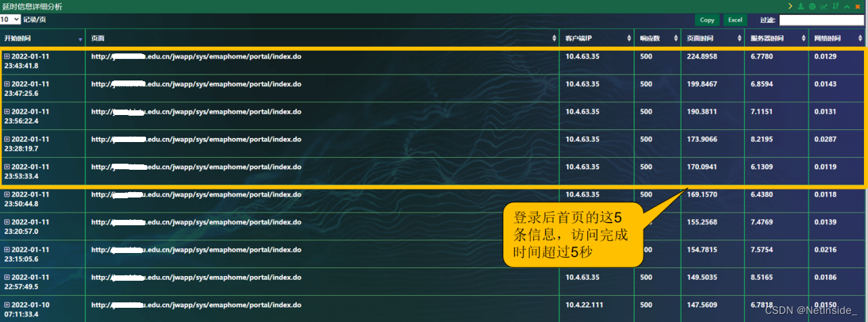Expand the row starting 22:57:49.5
Viewport: 868px width, 322px height.
pyautogui.click(x=7, y=277)
